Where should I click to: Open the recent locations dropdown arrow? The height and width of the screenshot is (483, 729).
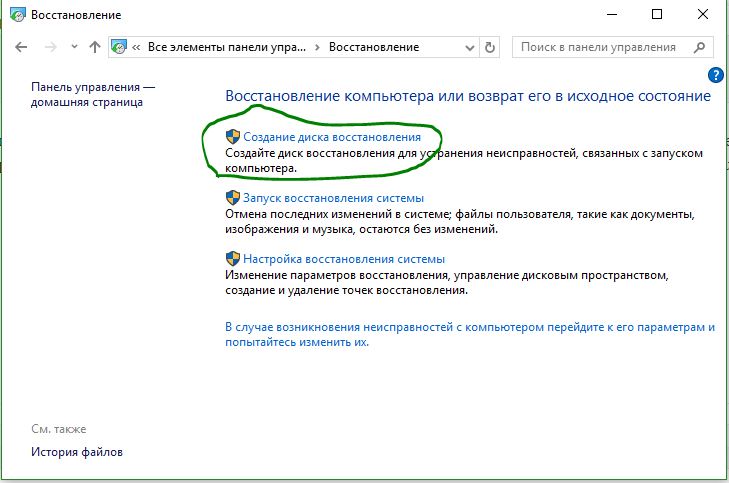click(74, 46)
